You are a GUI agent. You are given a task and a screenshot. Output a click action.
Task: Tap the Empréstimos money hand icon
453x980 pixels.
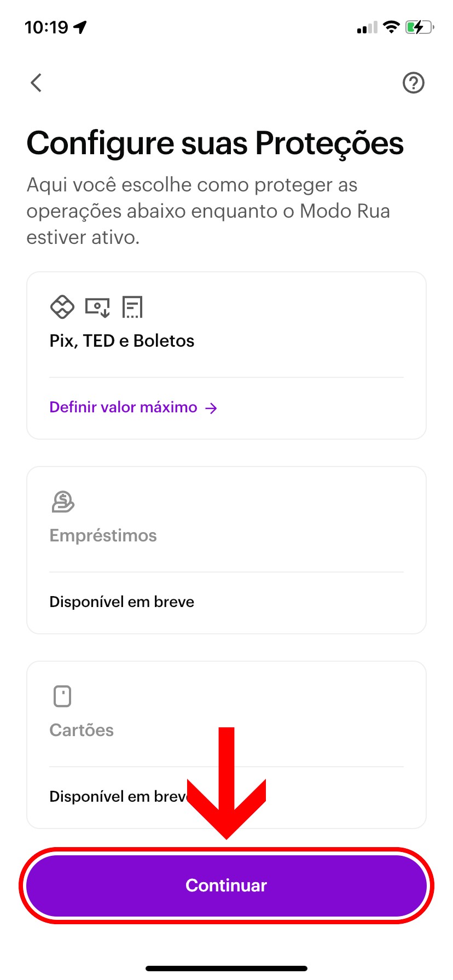[62, 501]
